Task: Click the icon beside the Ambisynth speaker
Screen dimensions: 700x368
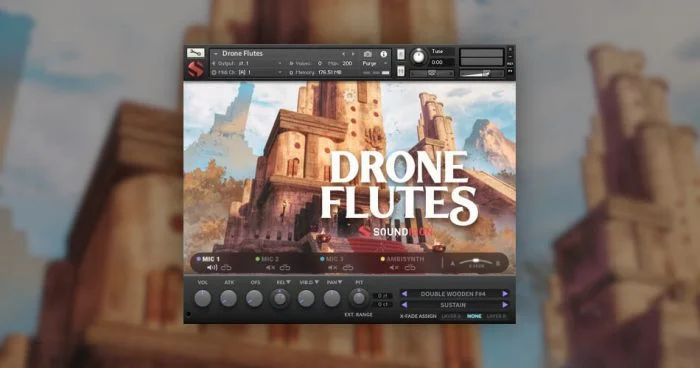Action: click(409, 268)
